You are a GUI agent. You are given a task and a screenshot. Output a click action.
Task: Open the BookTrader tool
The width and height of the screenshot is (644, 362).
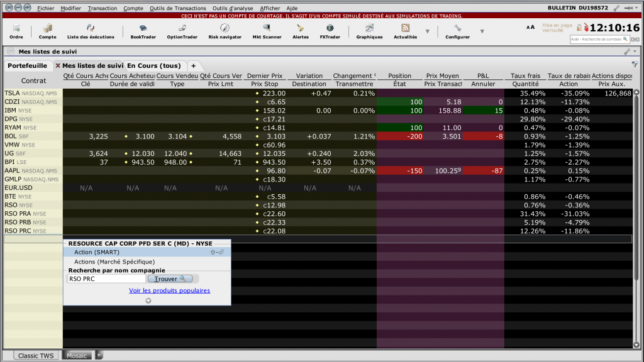click(143, 31)
